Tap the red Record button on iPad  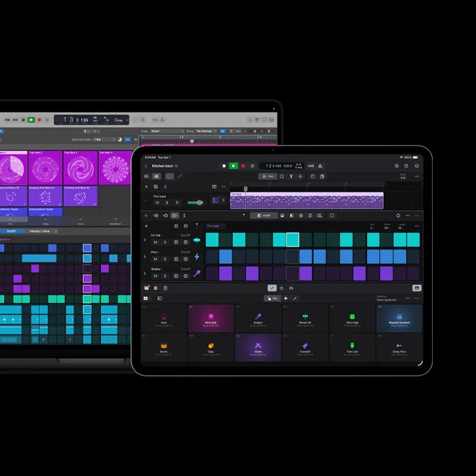coord(243,166)
